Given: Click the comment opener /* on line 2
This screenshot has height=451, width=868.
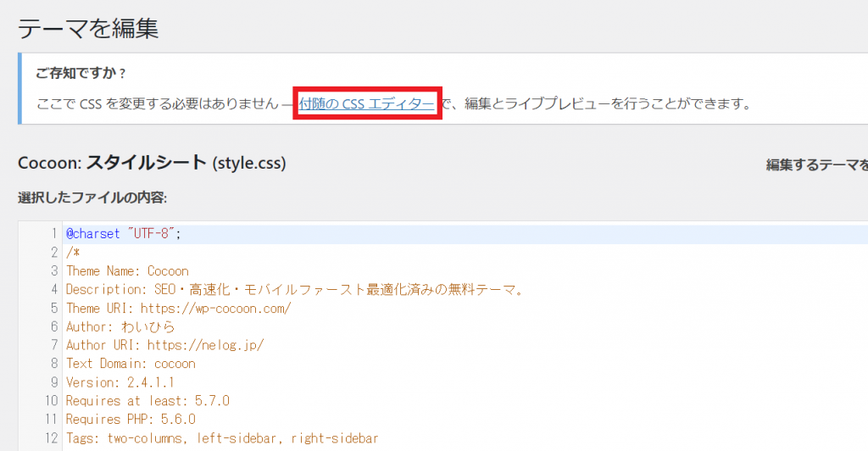Looking at the screenshot, I should point(72,253).
